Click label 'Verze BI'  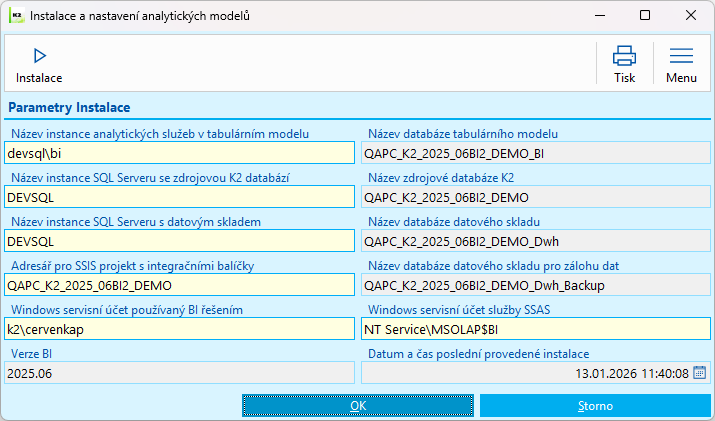31,354
